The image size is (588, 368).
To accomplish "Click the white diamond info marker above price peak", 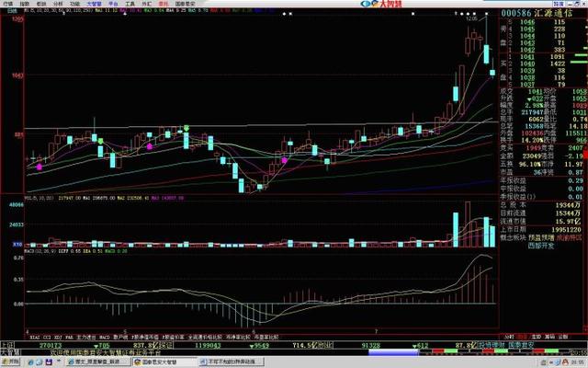I will [486, 14].
